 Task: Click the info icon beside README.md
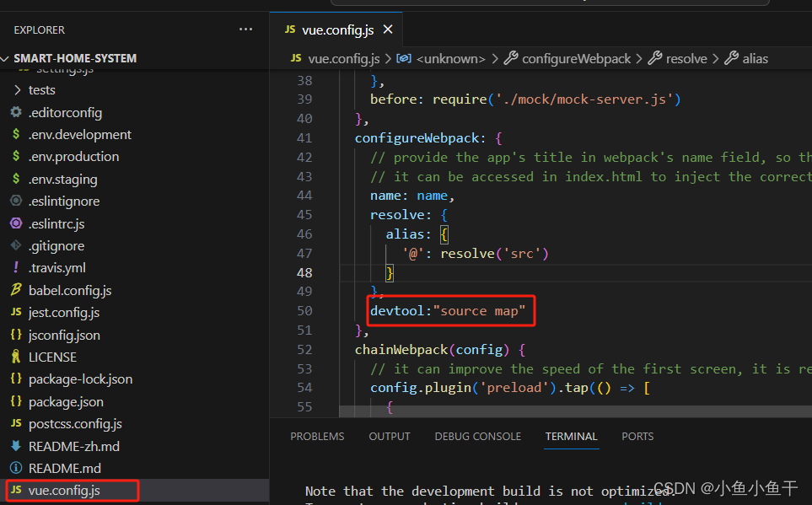(x=16, y=468)
